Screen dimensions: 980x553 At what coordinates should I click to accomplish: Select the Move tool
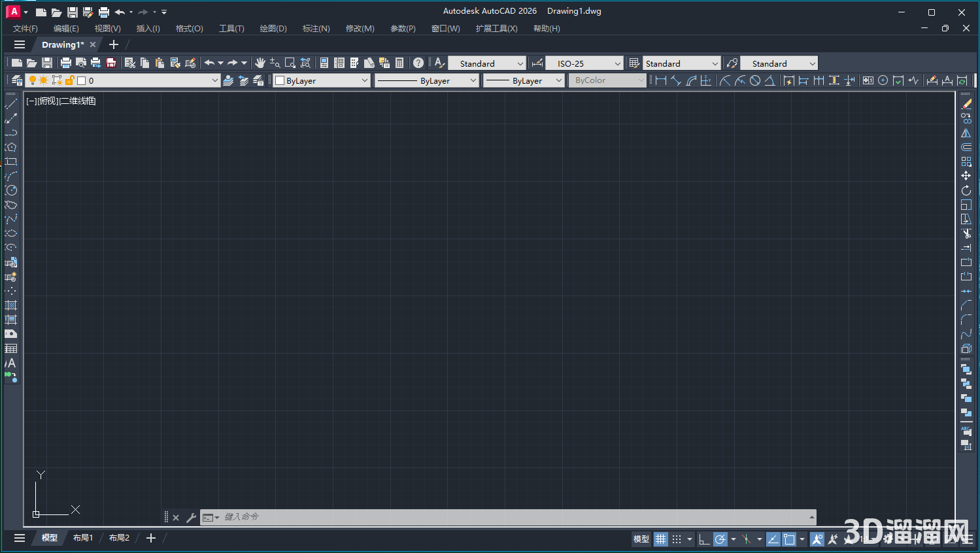tap(966, 176)
